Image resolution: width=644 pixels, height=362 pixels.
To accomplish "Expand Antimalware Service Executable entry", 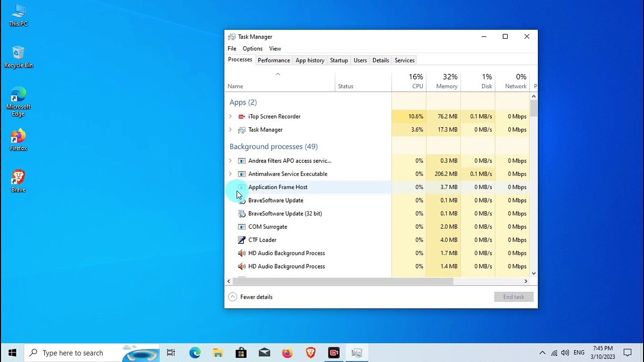I will pyautogui.click(x=230, y=174).
